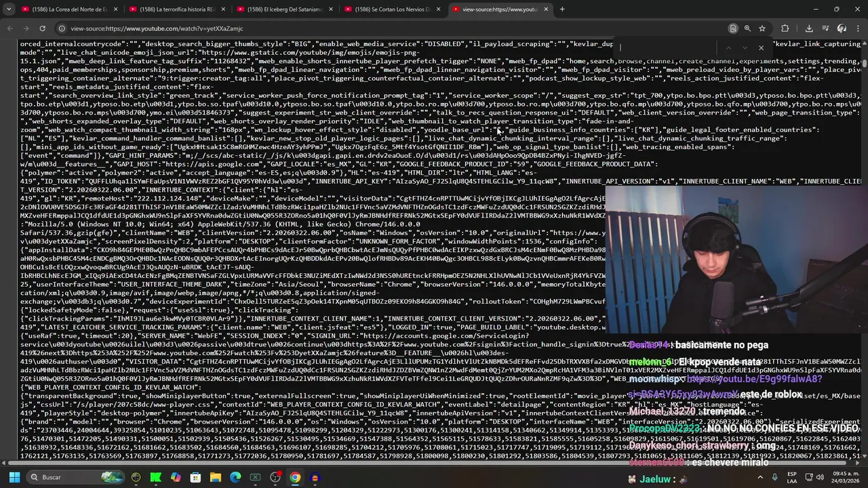Click Google Chrome taskbar icon
The width and height of the screenshot is (868, 488).
295,477
